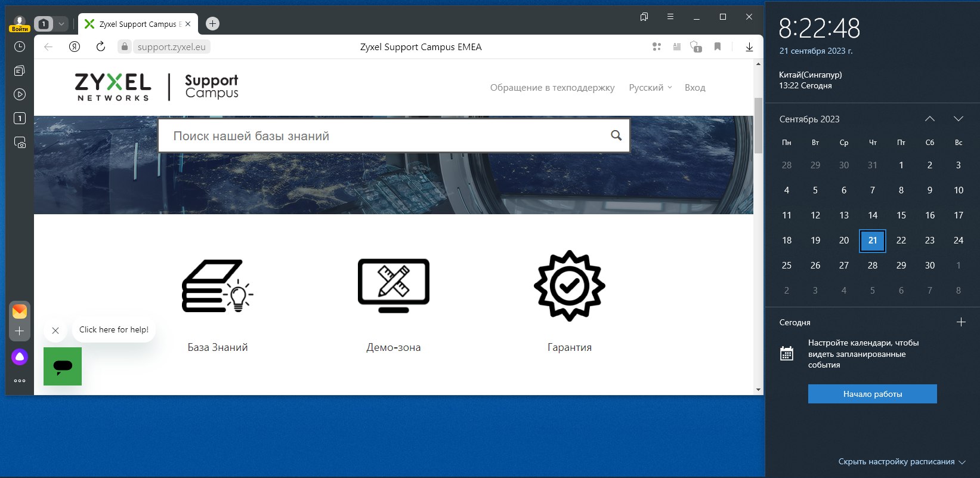The height and width of the screenshot is (478, 980).
Task: Click the four-dots icon in address bar
Action: coord(657,47)
